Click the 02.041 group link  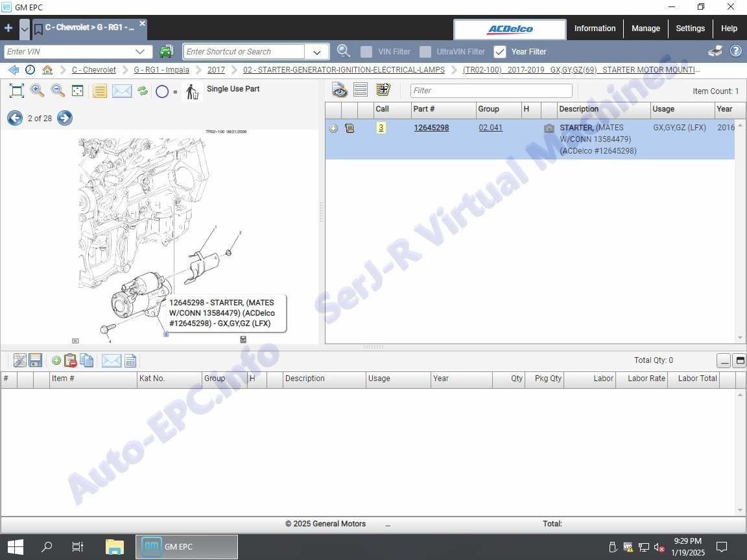tap(490, 128)
